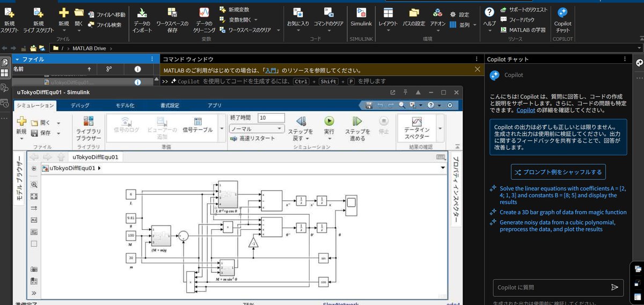
Task: Click the 入門 link in Command Window banner
Action: click(x=270, y=70)
